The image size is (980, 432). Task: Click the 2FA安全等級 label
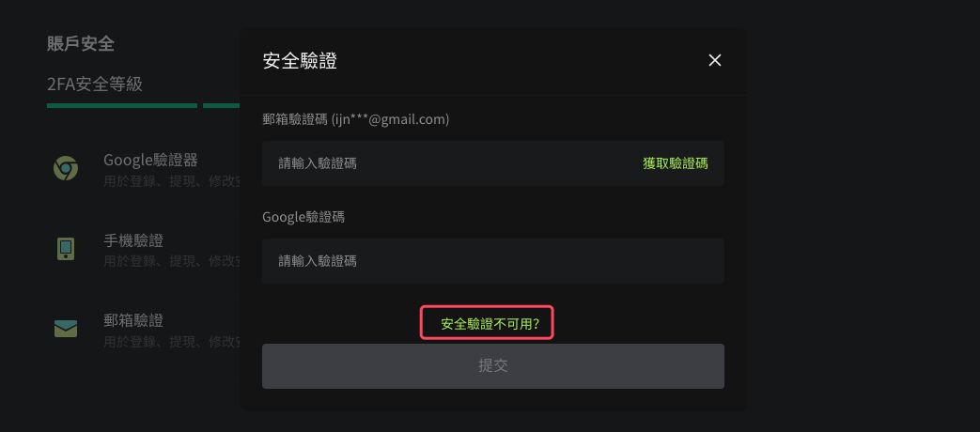[95, 84]
